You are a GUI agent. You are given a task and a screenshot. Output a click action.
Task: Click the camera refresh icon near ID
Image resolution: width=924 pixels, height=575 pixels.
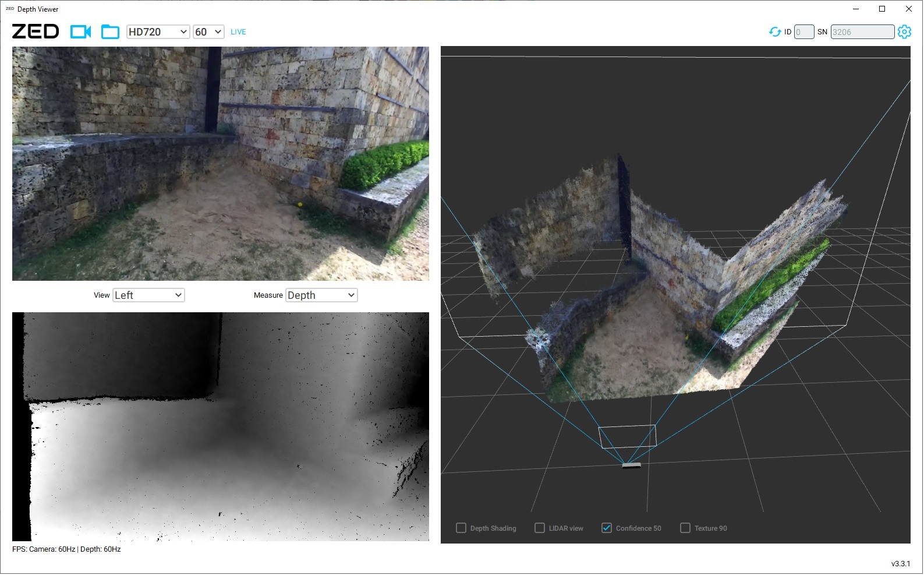[x=775, y=32]
